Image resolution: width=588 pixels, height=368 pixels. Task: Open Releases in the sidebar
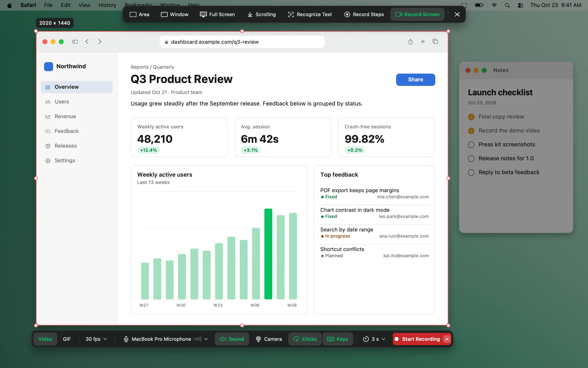(x=77, y=146)
